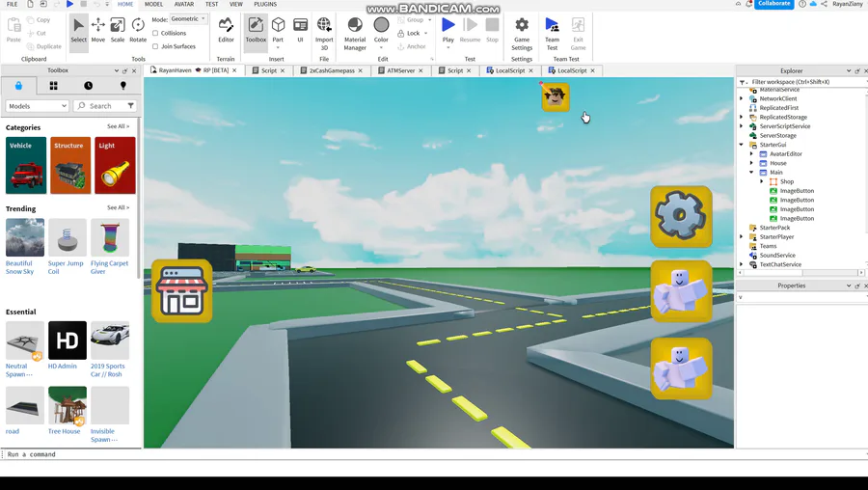Collapse the Main tree node
This screenshot has width=868, height=490.
[x=751, y=173]
